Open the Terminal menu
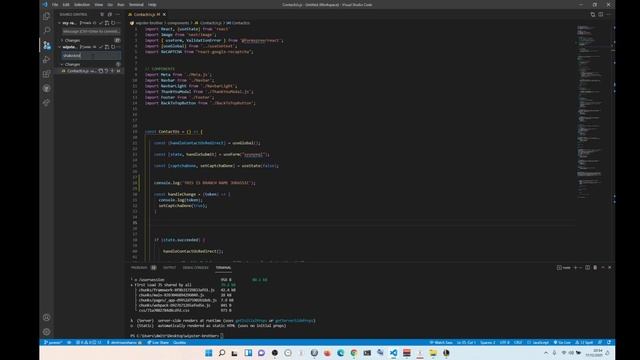 (x=136, y=4)
